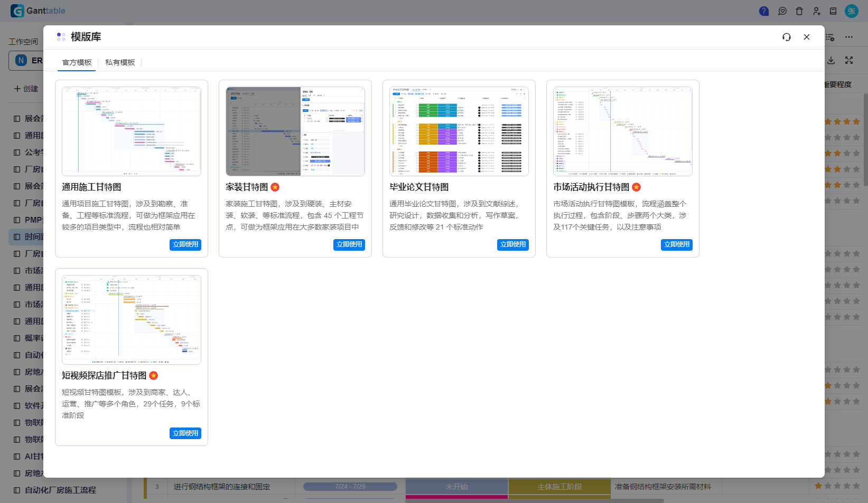This screenshot has width=868, height=503.
Task: Click the 7/24 - 7/29 date bar
Action: 350,487
